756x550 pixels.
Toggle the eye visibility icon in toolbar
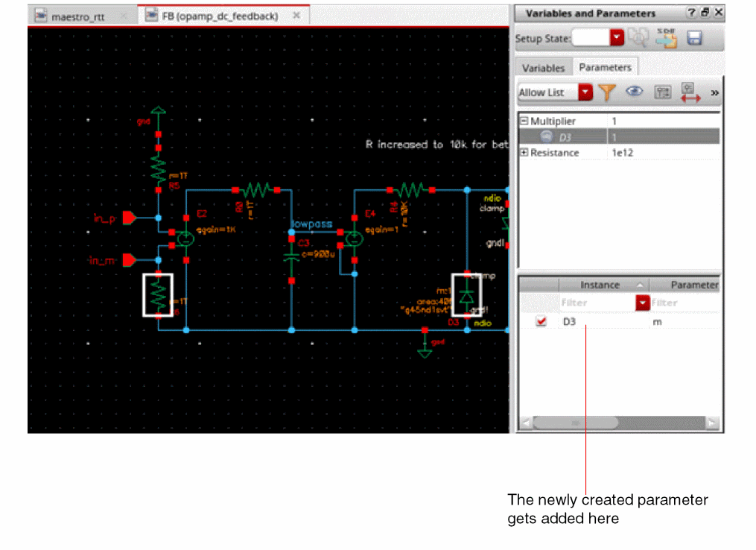tap(634, 91)
